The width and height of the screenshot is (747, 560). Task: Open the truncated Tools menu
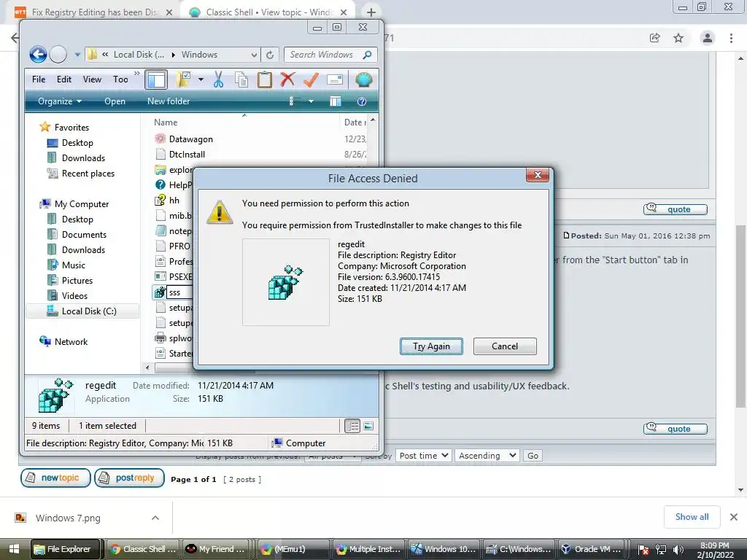(x=120, y=79)
